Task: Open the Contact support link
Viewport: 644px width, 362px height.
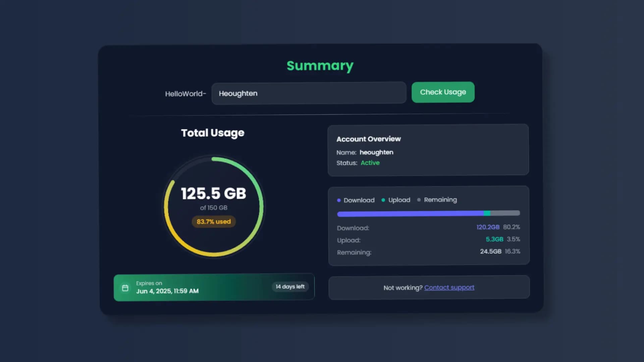Action: point(449,288)
